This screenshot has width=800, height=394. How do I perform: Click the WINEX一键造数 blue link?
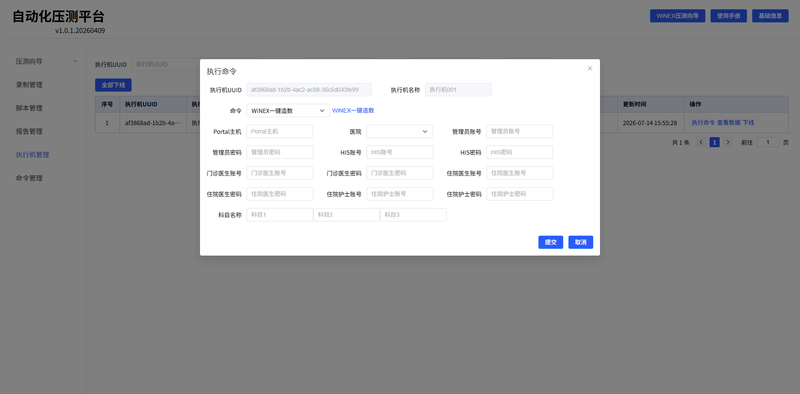(x=353, y=110)
